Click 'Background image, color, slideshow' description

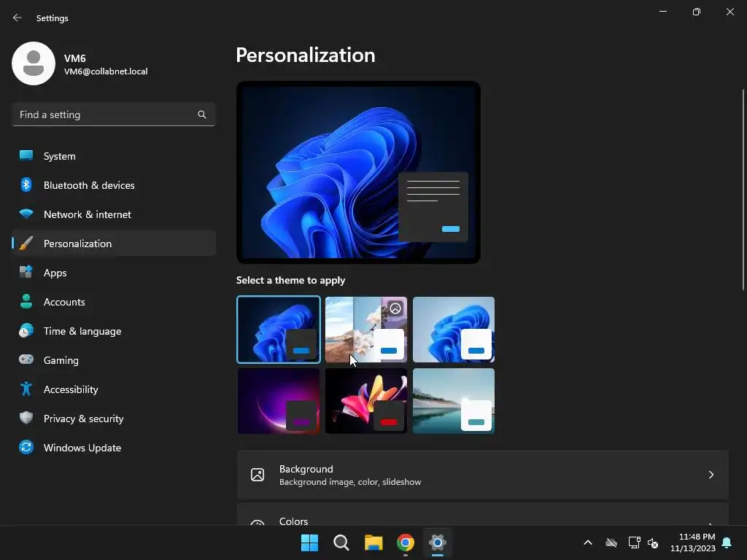(350, 482)
